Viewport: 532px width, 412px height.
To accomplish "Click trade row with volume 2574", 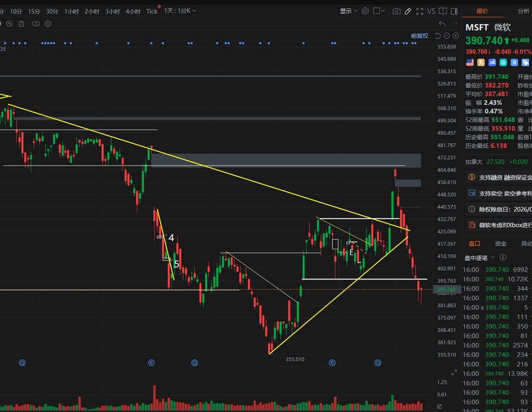I will [497, 345].
